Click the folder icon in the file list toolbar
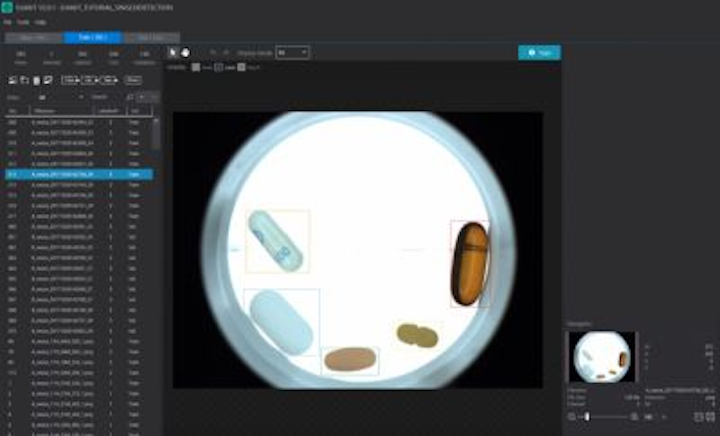720x436 pixels. coord(24,80)
